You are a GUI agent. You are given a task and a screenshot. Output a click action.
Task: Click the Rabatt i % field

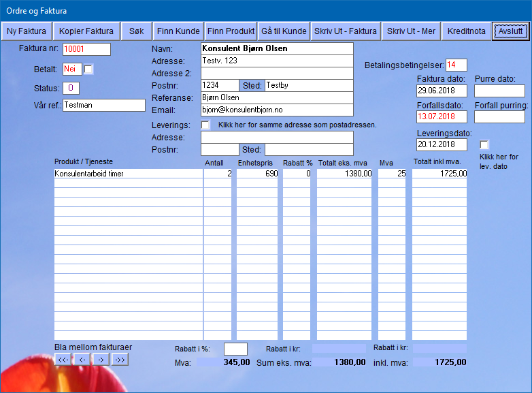click(x=235, y=349)
